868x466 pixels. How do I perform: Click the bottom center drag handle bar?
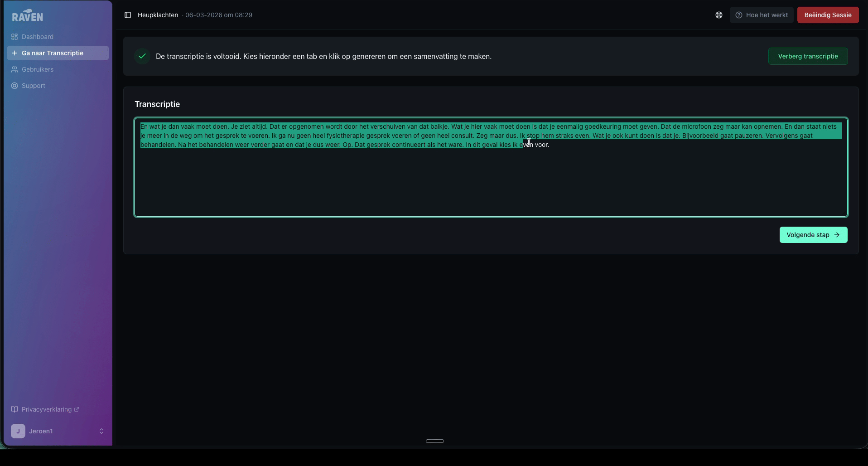pos(434,441)
